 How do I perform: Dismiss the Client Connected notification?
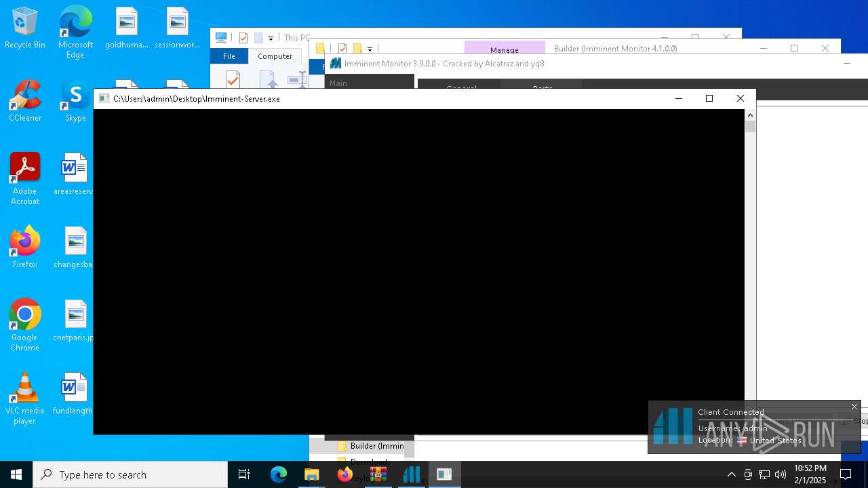854,407
